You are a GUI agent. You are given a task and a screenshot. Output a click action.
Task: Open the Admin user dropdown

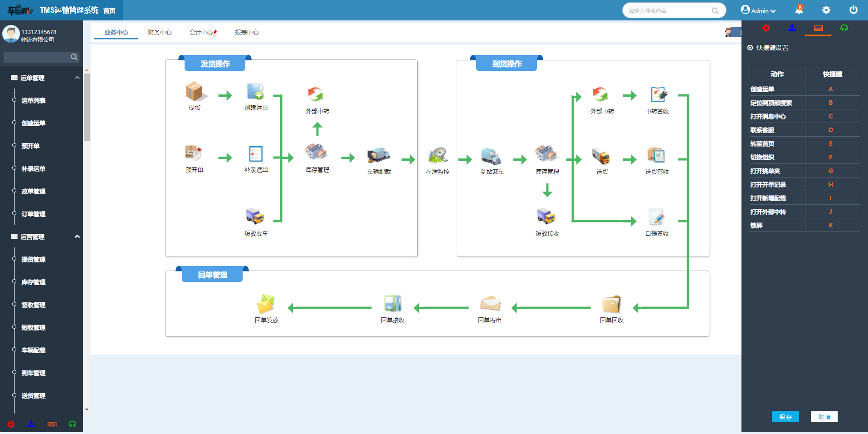(x=758, y=10)
